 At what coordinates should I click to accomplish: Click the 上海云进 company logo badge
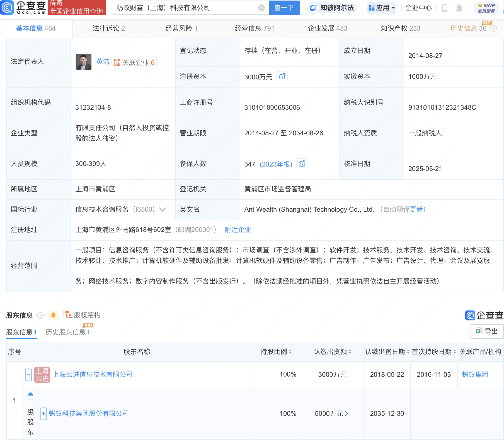click(42, 375)
